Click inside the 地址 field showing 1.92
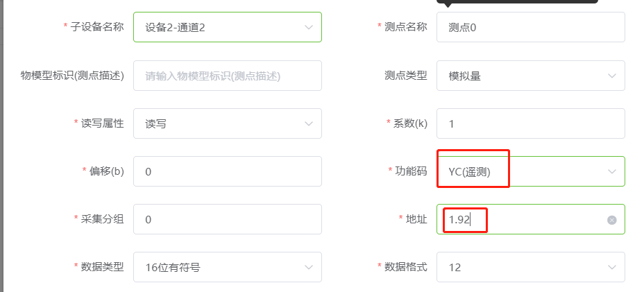 pyautogui.click(x=531, y=219)
